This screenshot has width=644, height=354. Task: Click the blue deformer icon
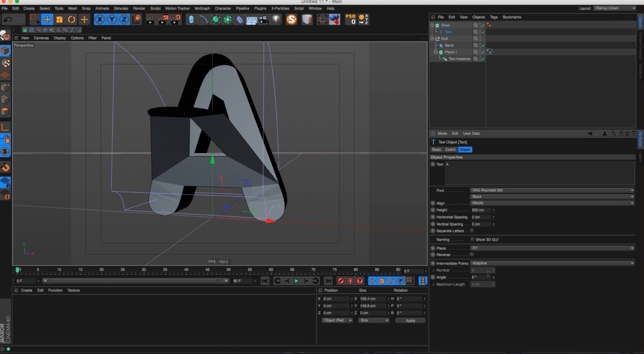tap(240, 19)
